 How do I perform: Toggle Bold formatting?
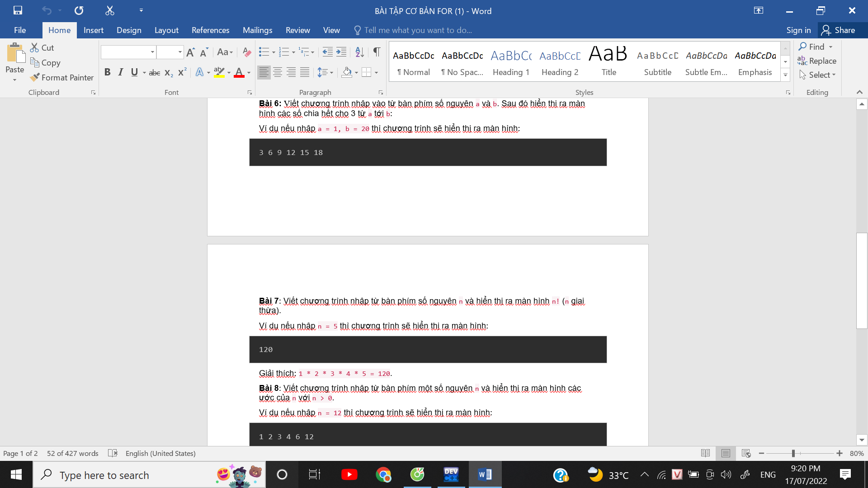107,72
